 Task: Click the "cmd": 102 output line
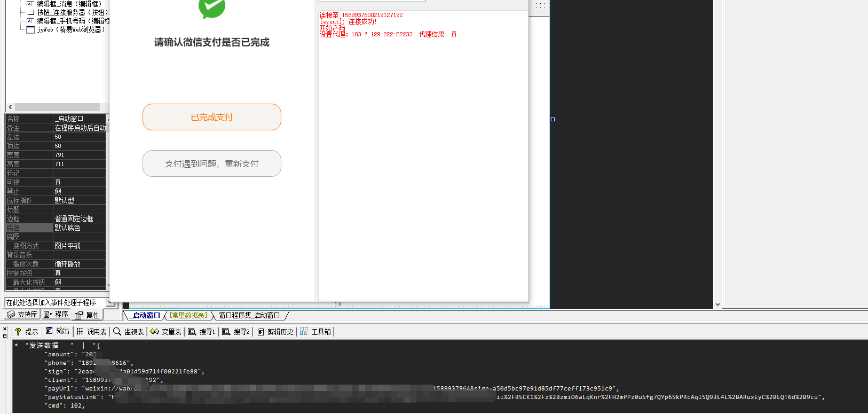pyautogui.click(x=65, y=405)
